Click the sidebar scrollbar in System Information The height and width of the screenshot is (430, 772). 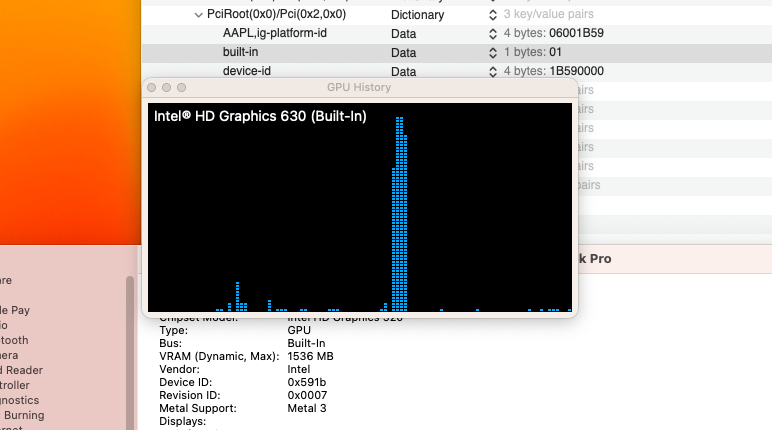point(130,353)
